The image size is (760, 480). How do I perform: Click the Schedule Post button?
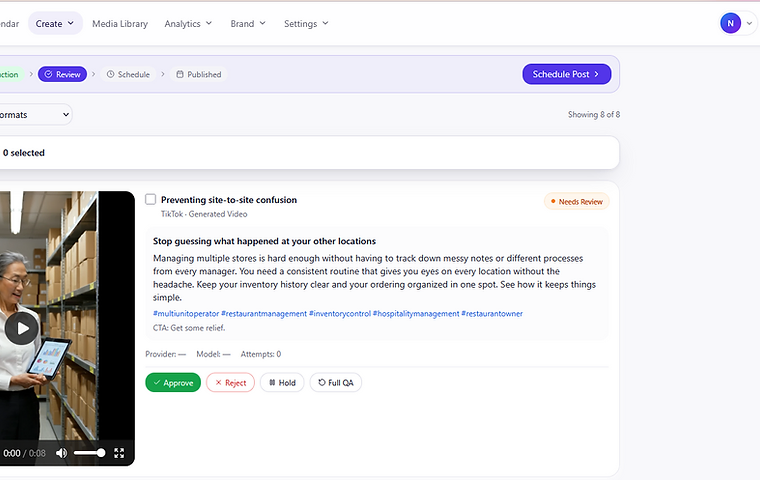click(567, 74)
